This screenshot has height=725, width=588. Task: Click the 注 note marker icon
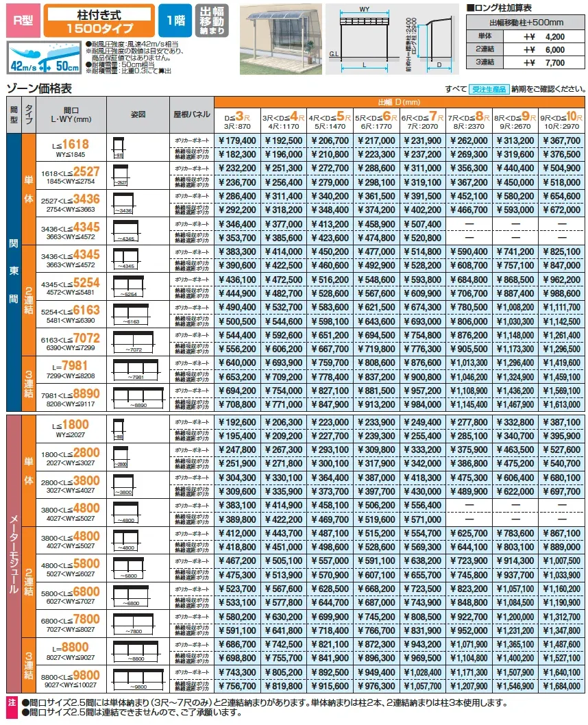point(12,707)
